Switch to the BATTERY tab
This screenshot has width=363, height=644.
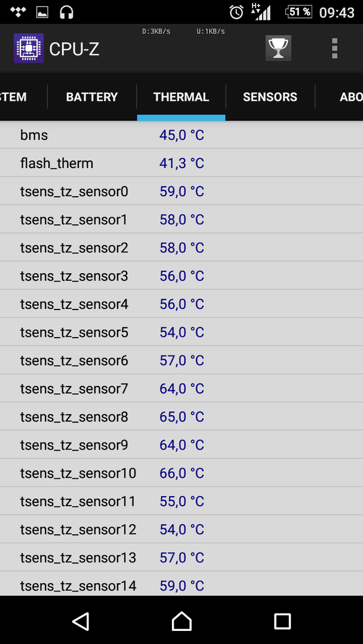92,97
